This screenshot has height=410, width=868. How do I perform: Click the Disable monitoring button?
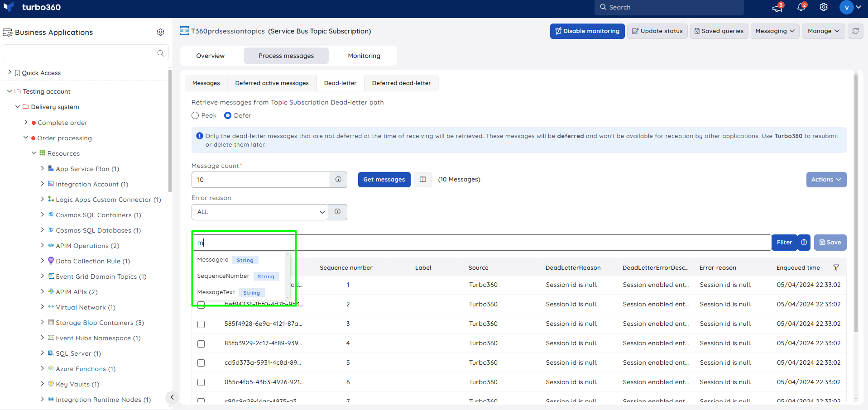pos(587,31)
